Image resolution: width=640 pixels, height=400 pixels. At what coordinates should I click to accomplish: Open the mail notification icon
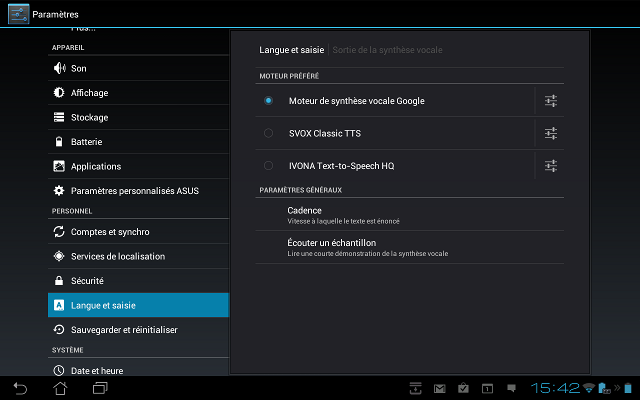(440, 389)
